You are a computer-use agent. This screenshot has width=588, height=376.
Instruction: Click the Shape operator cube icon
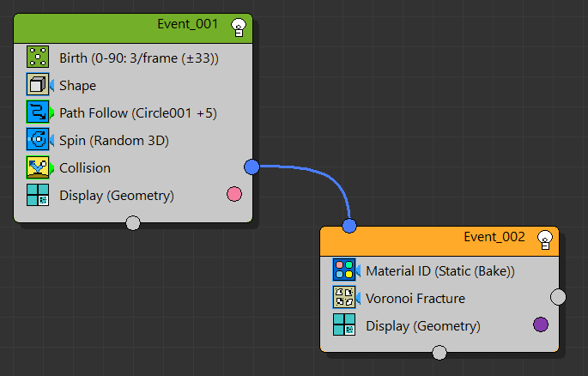tap(37, 86)
